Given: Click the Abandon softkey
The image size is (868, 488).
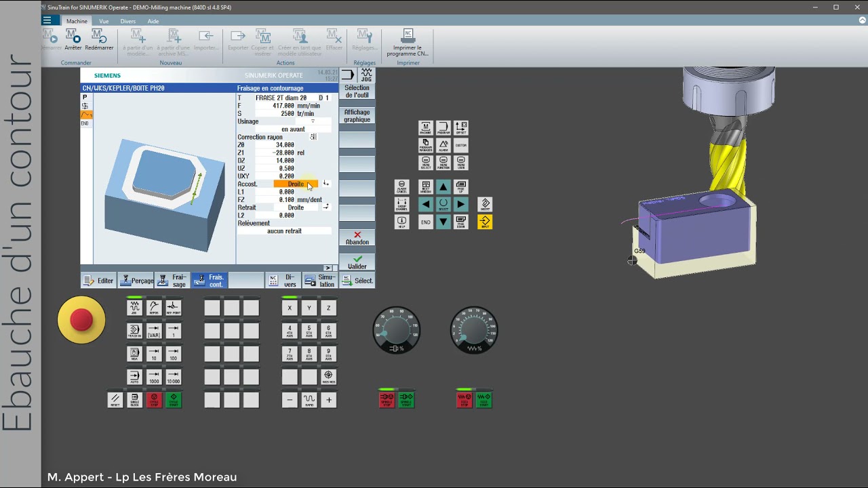Looking at the screenshot, I should tap(357, 239).
